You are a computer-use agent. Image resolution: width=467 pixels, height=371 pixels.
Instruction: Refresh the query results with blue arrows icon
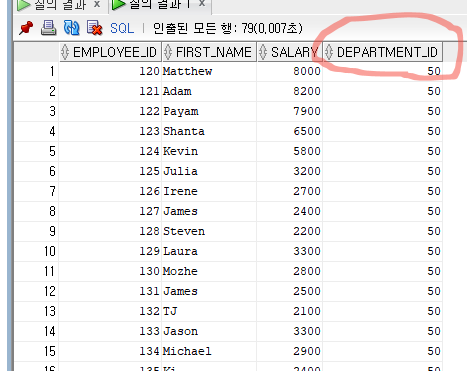(71, 28)
